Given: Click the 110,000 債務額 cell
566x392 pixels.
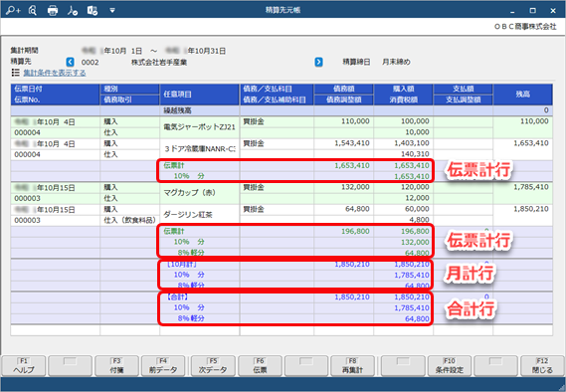Looking at the screenshot, I should tap(343, 121).
